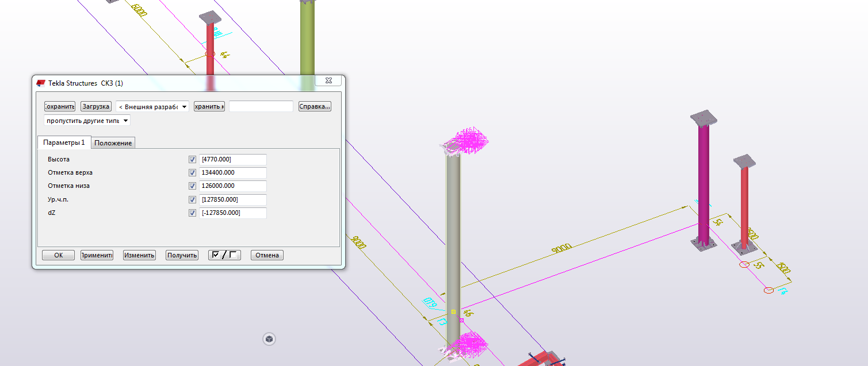Expand the пропустить другие типы dropdown

(x=87, y=121)
